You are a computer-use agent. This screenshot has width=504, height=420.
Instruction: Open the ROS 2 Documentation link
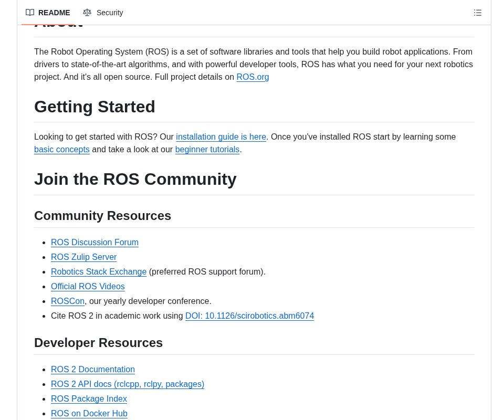click(93, 369)
